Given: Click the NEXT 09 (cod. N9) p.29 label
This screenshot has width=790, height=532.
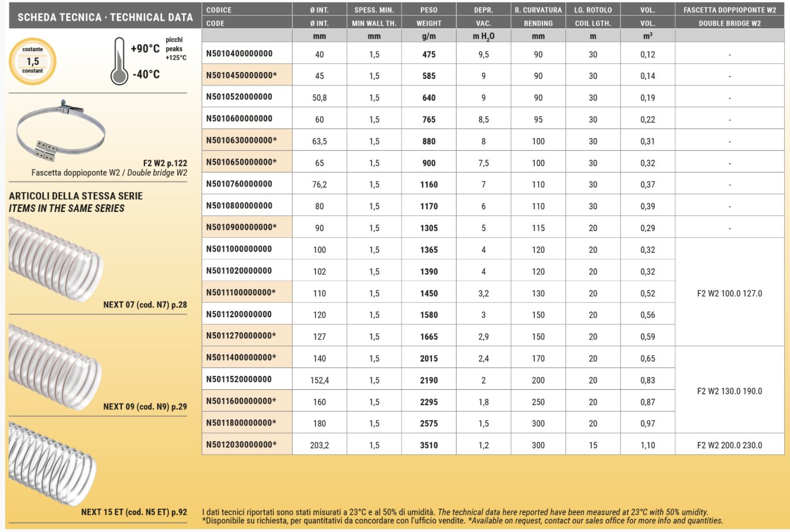Looking at the screenshot, I should pos(145,406).
